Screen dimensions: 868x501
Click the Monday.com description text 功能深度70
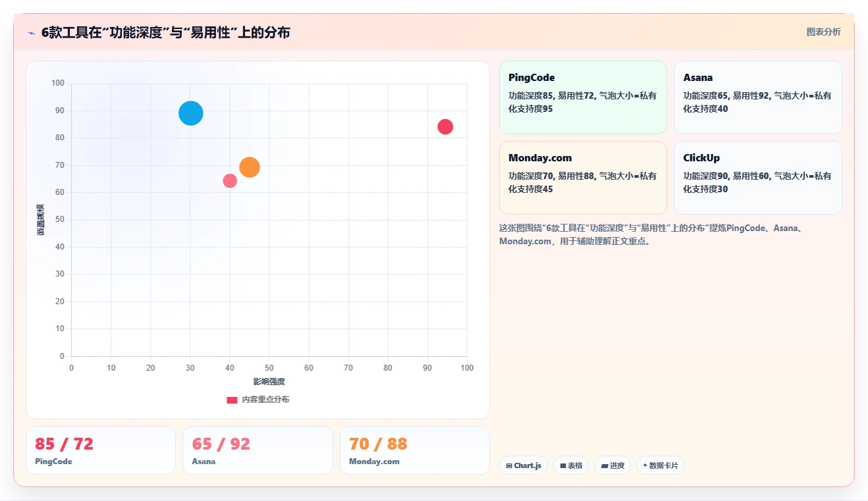click(x=583, y=182)
